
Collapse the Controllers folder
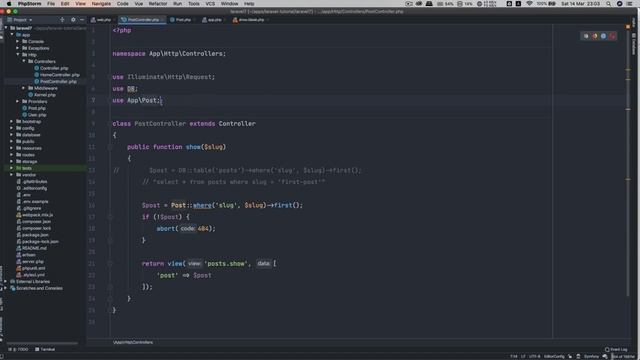(24, 61)
